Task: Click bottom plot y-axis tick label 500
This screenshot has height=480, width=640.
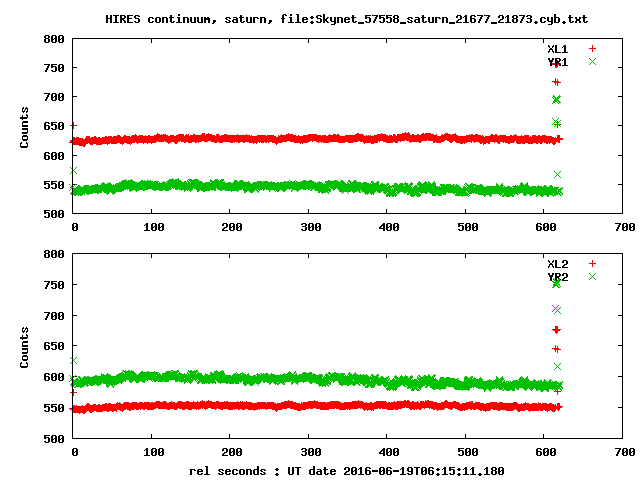Action: (54, 439)
